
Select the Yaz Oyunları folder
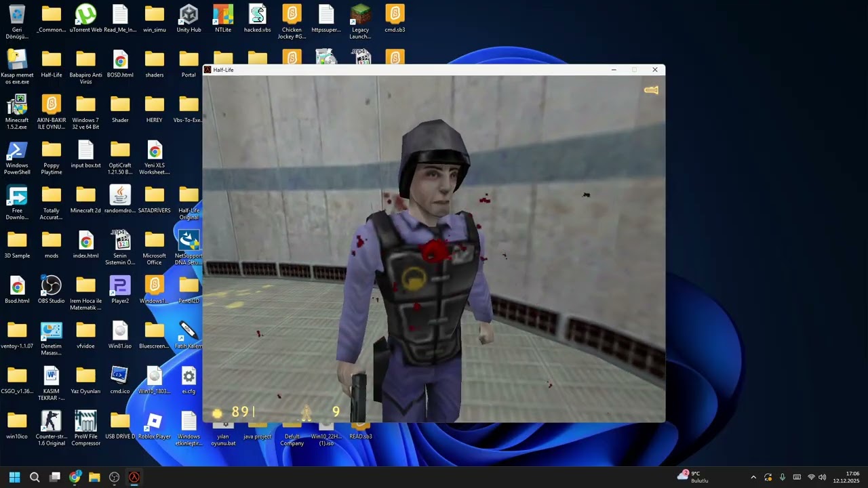tap(85, 381)
